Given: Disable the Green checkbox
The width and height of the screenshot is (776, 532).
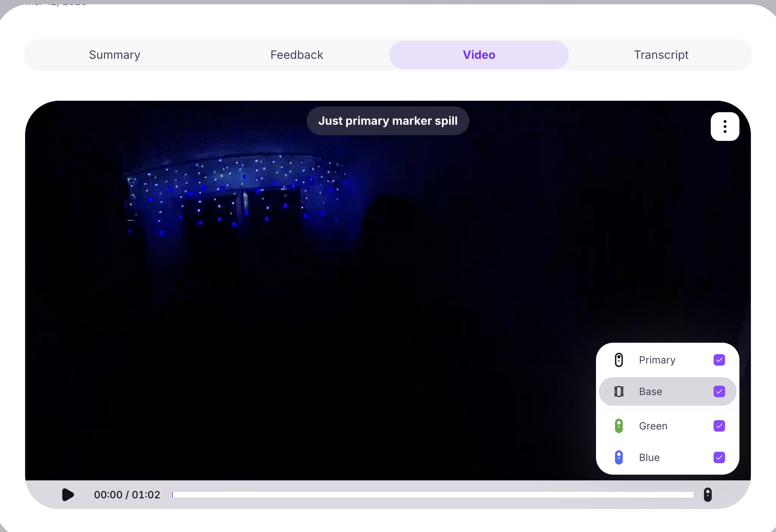Looking at the screenshot, I should tap(719, 426).
